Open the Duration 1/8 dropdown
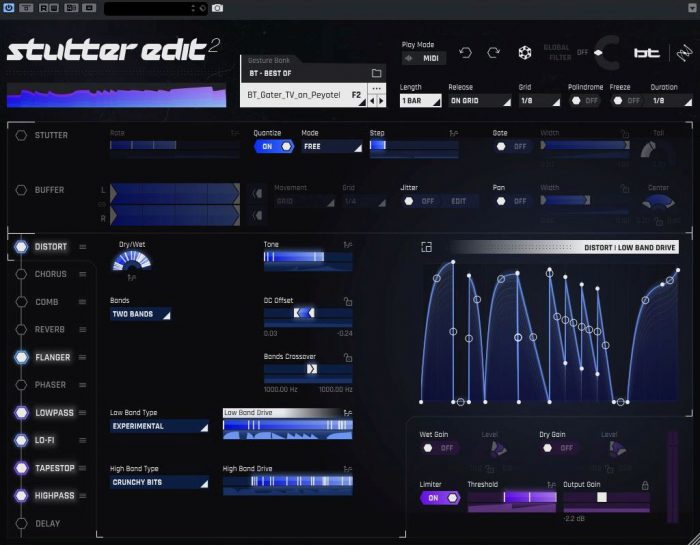 (x=671, y=101)
